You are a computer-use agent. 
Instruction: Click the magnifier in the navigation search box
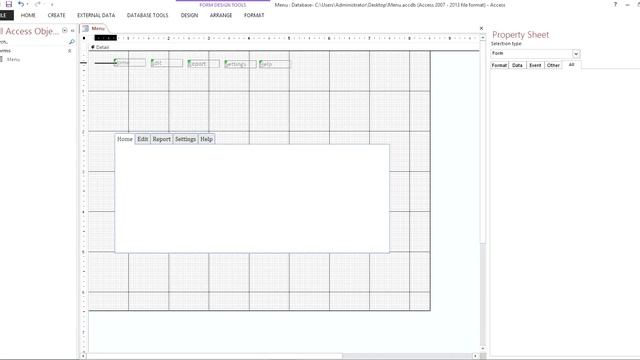[x=72, y=42]
